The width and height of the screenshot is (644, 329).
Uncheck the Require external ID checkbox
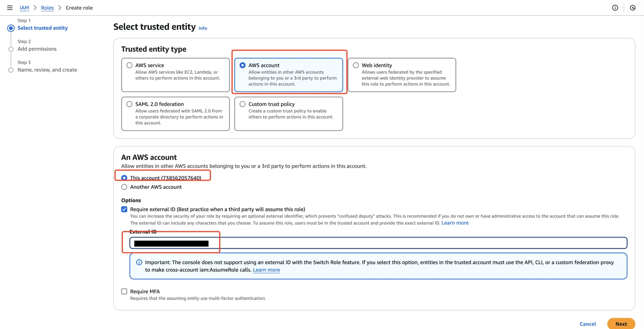(124, 209)
